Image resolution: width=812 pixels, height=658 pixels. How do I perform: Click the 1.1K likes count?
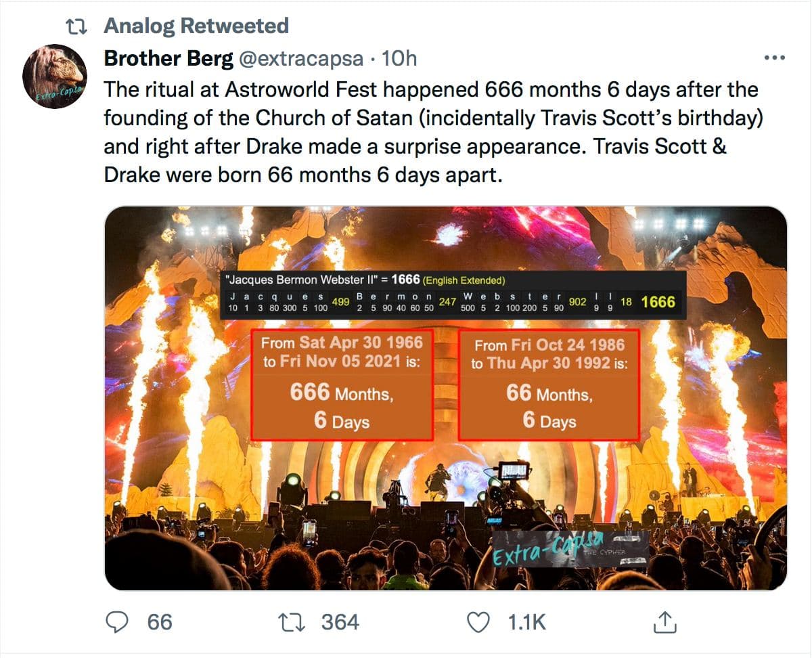coord(527,622)
